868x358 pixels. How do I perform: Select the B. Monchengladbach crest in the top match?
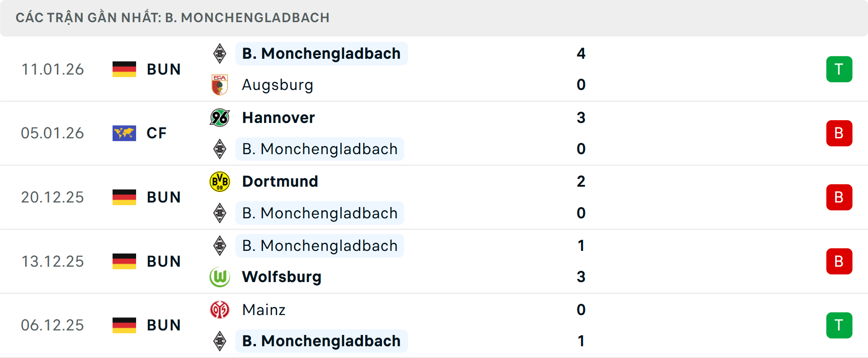tap(220, 53)
